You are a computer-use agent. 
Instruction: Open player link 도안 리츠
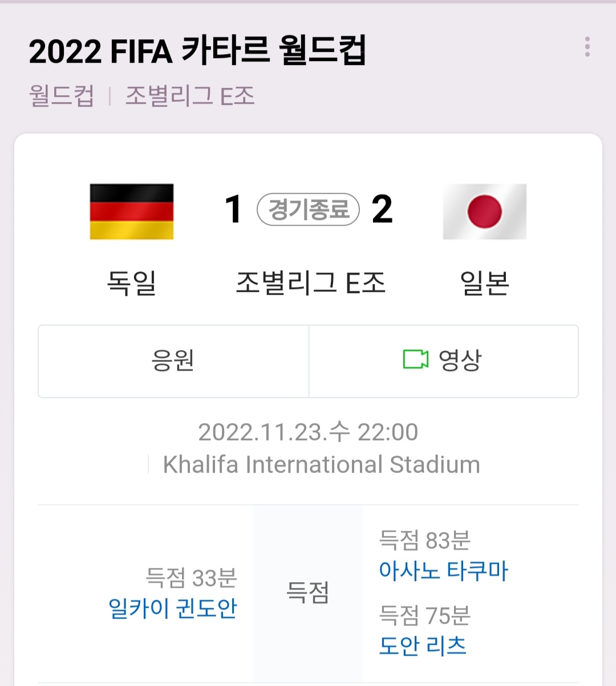(x=423, y=646)
